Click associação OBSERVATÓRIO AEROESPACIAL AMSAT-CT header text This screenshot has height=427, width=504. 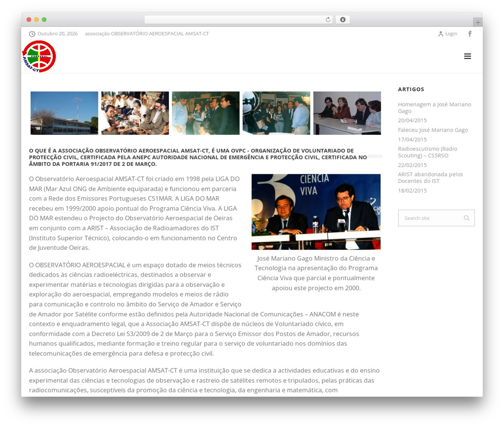click(x=147, y=34)
